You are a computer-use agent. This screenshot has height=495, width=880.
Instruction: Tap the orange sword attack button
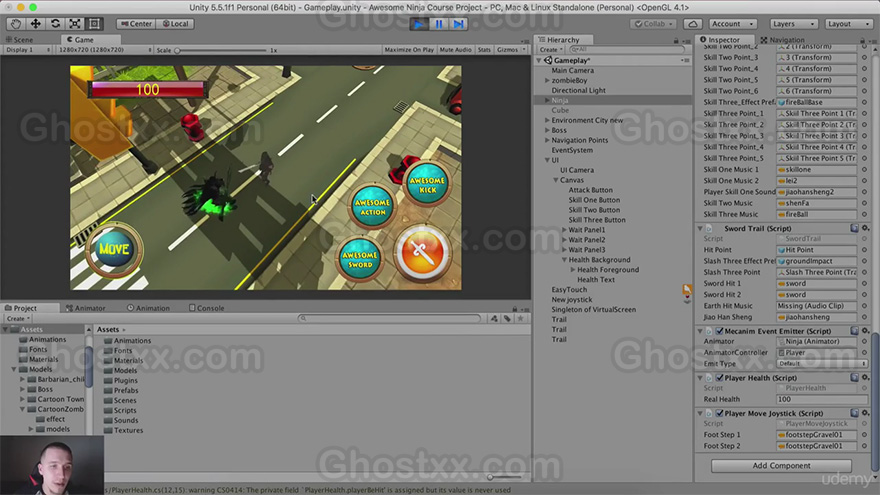click(422, 253)
